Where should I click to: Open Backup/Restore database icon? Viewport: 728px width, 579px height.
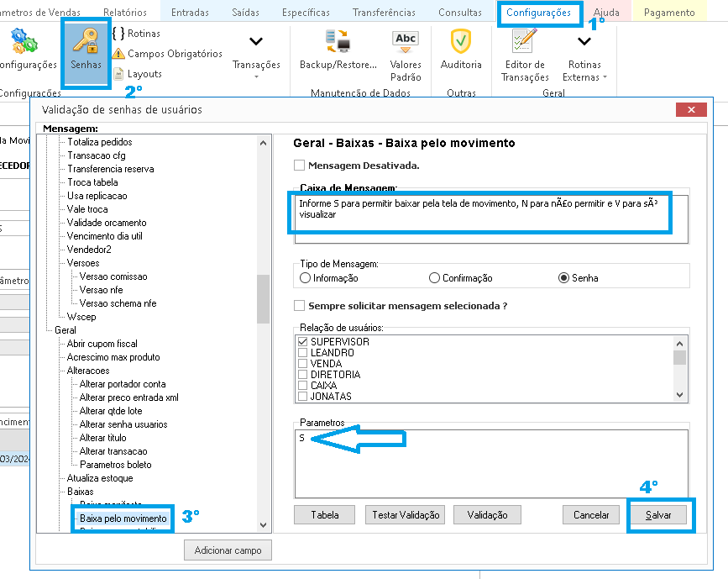pyautogui.click(x=338, y=40)
